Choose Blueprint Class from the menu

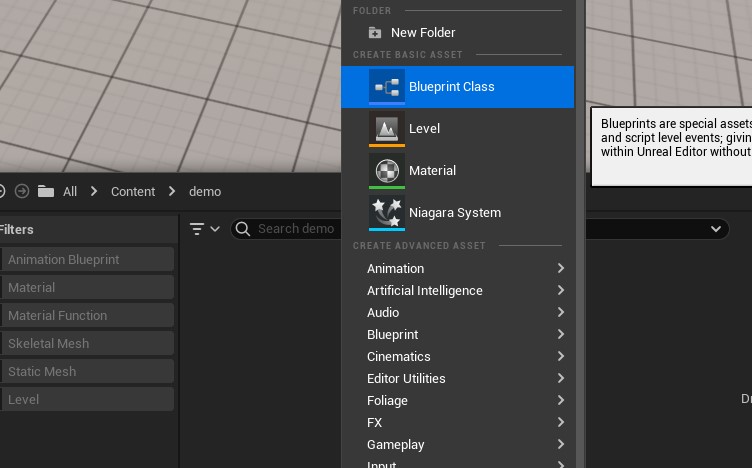[458, 87]
